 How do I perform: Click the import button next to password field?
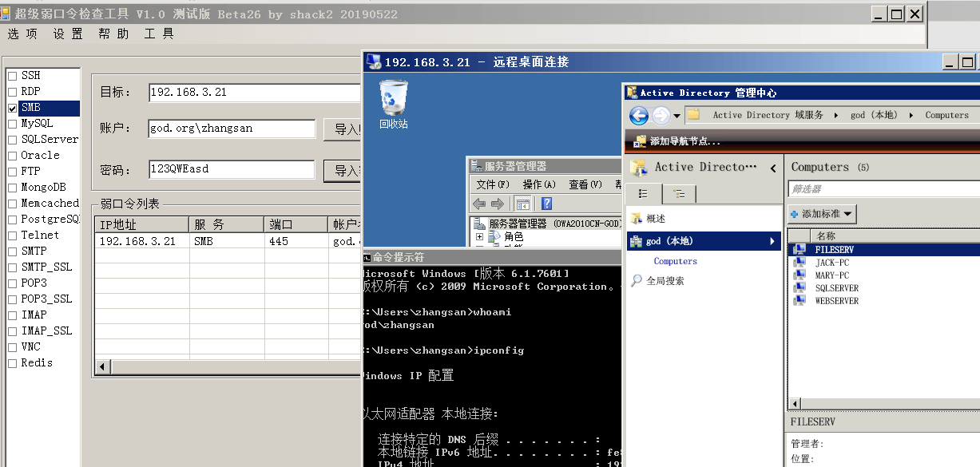(x=343, y=171)
